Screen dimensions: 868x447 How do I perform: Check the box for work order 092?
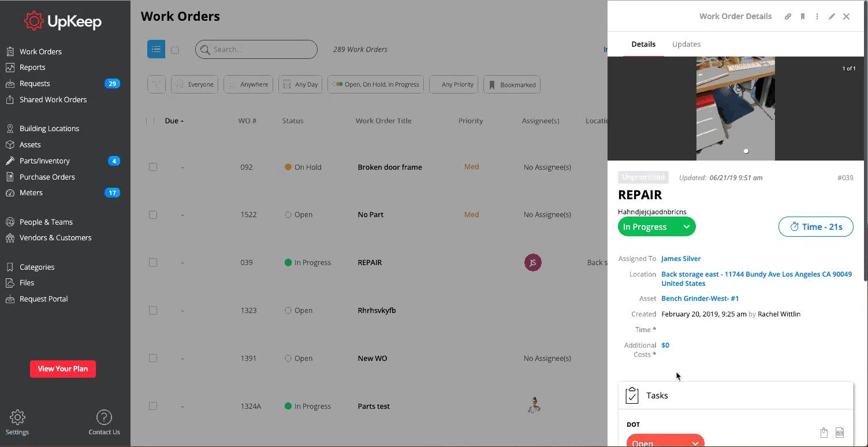(153, 167)
